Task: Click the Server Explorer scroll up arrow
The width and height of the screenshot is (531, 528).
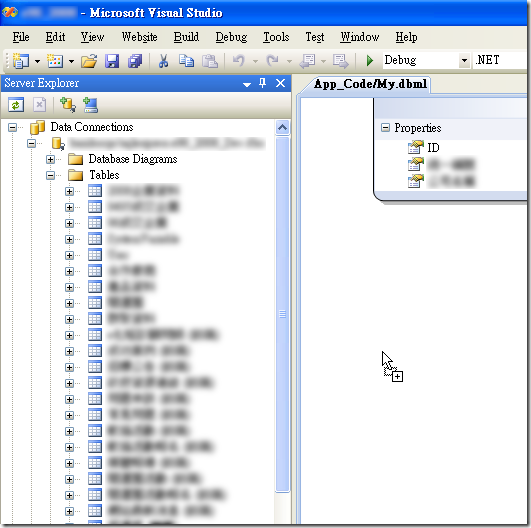Action: (282, 128)
